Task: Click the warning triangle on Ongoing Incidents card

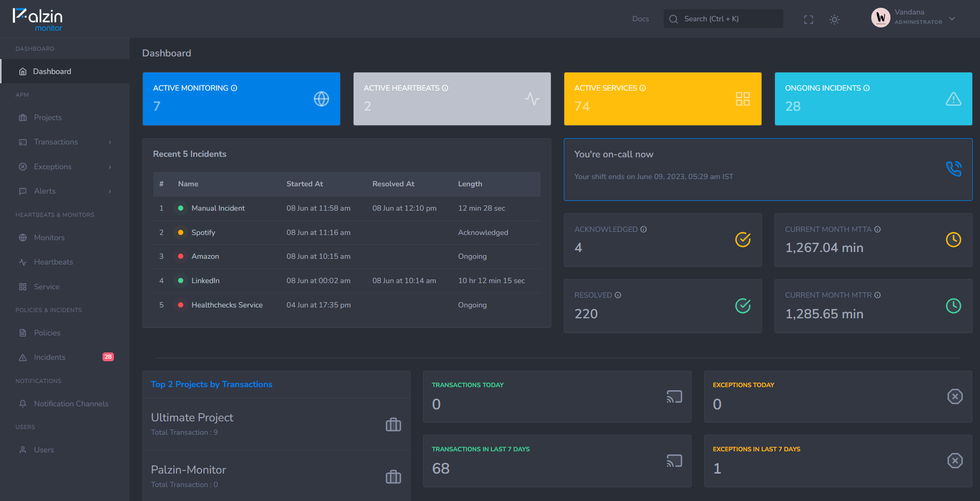Action: (954, 99)
